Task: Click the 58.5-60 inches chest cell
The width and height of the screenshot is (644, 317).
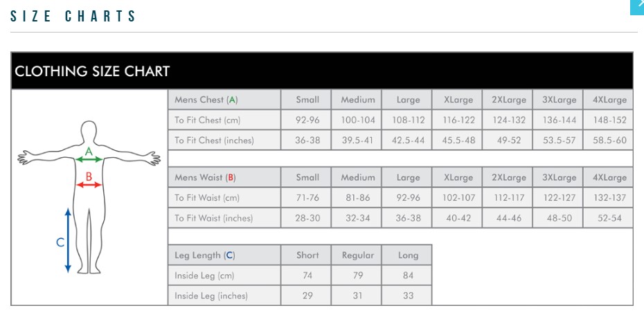Action: [609, 141]
